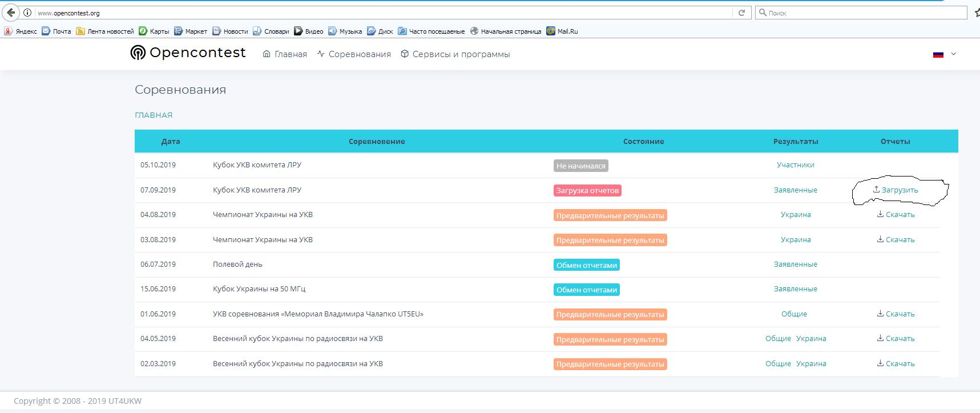Click the site information icon in address bar

[x=27, y=13]
